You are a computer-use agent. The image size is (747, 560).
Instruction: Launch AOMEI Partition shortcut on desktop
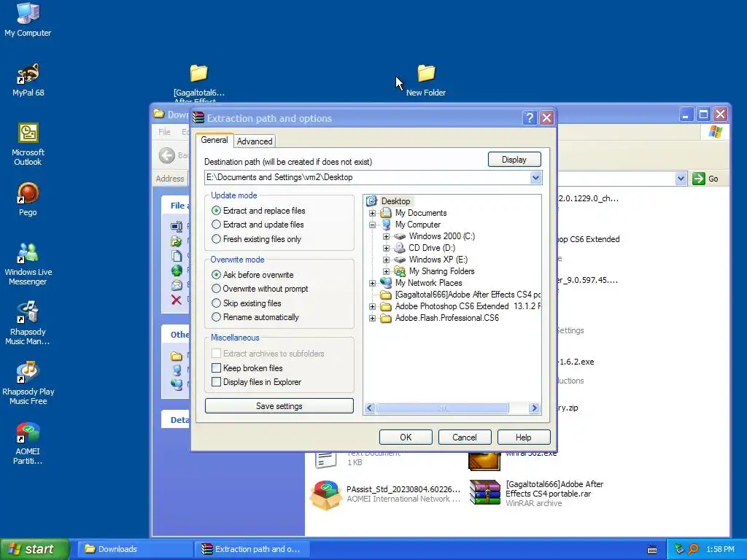tap(28, 443)
